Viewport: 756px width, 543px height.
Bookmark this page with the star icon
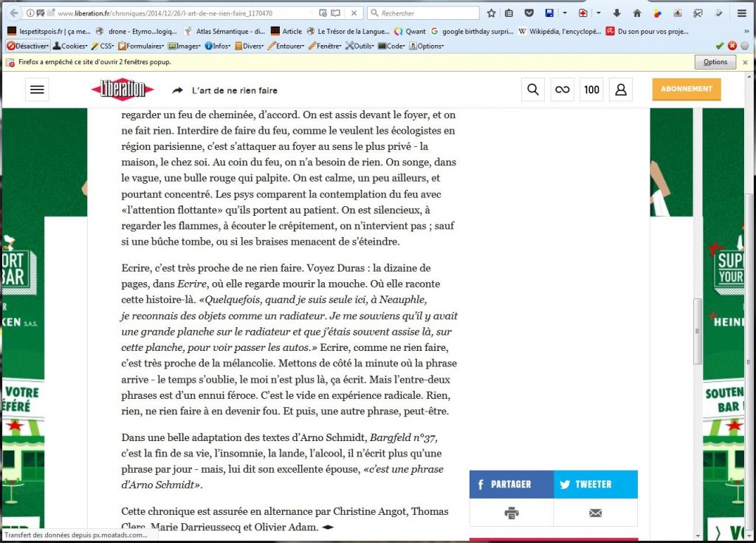[491, 13]
